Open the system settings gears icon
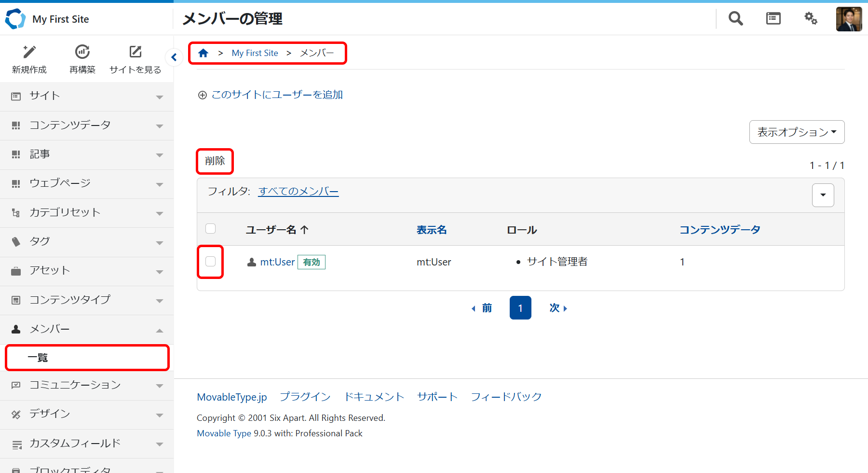The image size is (868, 473). point(811,19)
